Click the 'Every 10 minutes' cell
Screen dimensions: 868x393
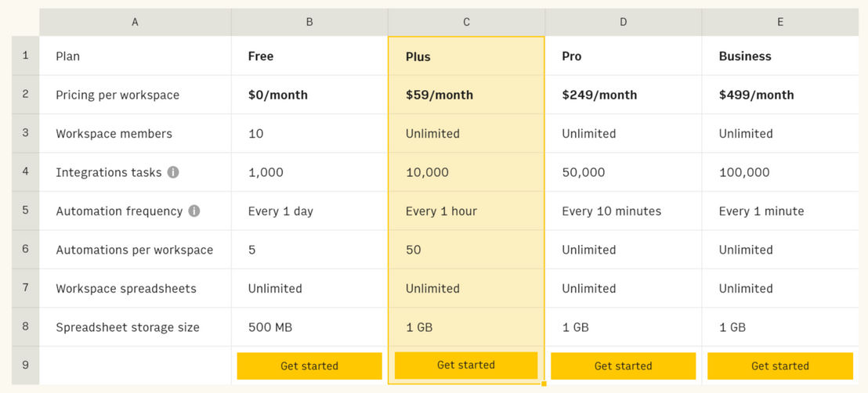coord(624,211)
